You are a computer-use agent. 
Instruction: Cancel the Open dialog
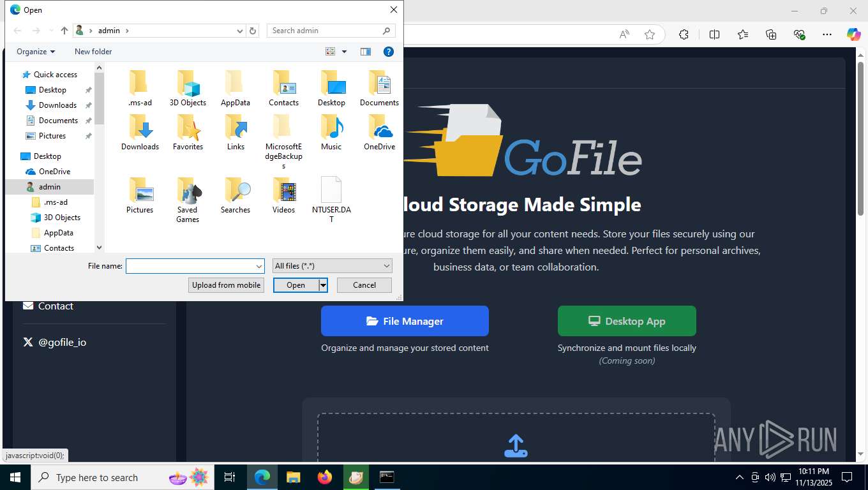(x=364, y=285)
